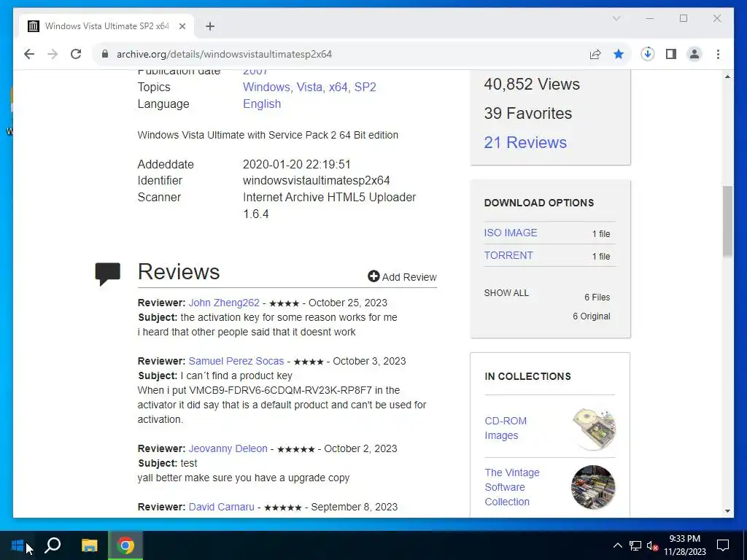Open the Chrome downloads icon
747x560 pixels.
pos(647,54)
